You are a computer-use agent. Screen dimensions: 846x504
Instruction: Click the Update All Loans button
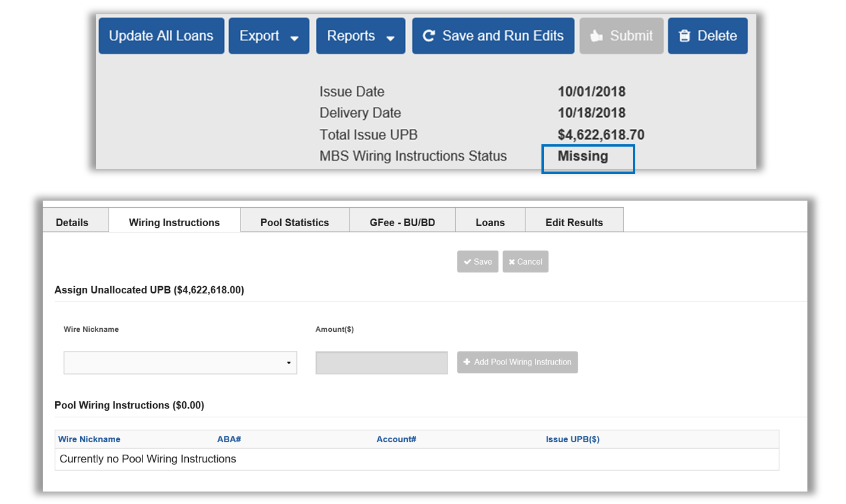pos(161,36)
